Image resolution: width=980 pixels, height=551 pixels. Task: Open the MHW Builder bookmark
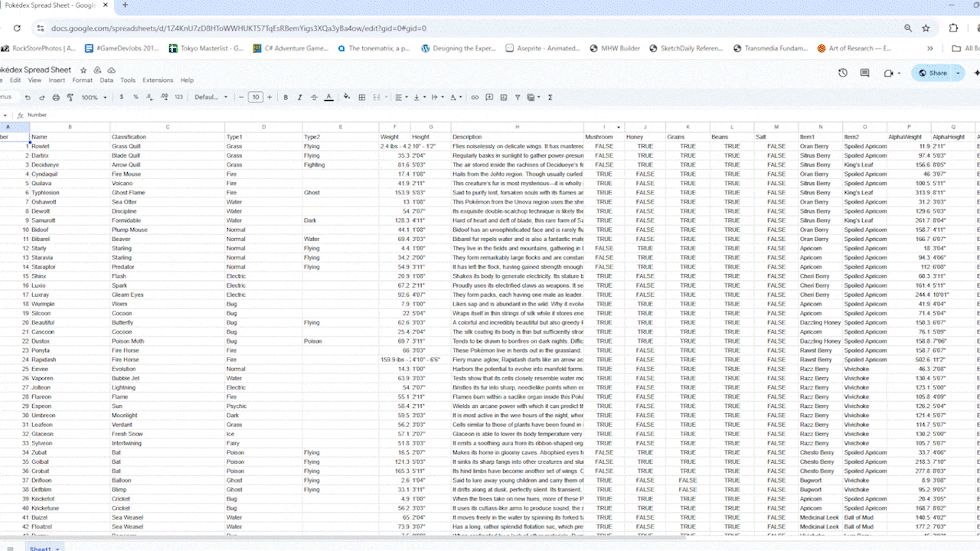click(x=613, y=48)
